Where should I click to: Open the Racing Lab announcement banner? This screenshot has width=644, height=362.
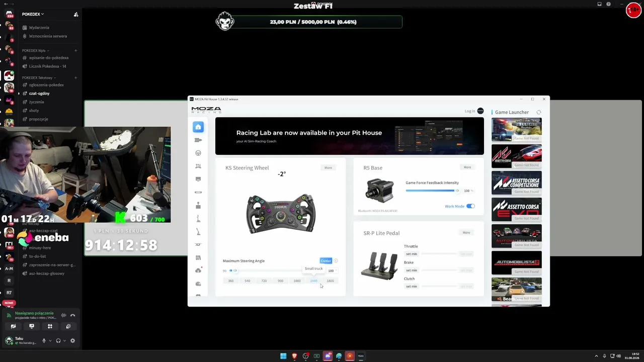[350, 136]
